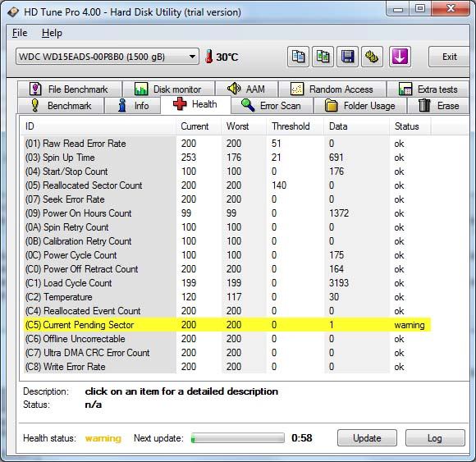476x462 pixels.
Task: Click the 'warning' status in C5 row
Action: (410, 325)
